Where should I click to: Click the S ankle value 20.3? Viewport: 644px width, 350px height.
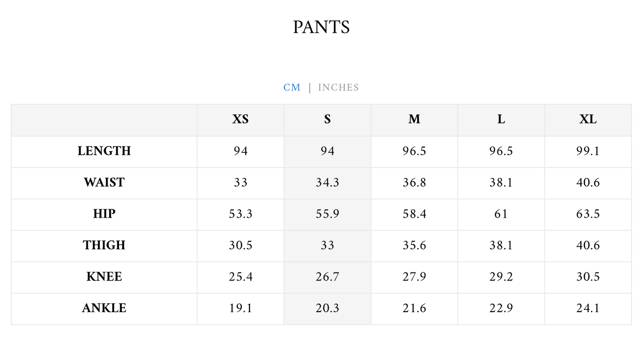[x=328, y=308]
